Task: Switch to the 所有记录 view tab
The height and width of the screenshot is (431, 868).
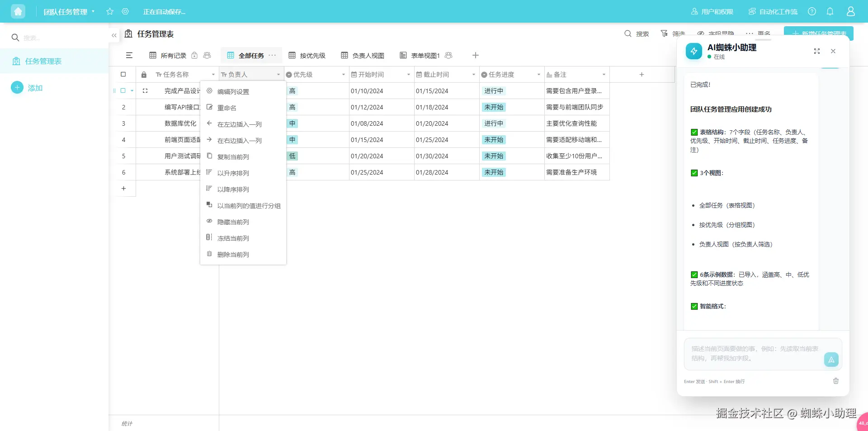Action: click(173, 55)
